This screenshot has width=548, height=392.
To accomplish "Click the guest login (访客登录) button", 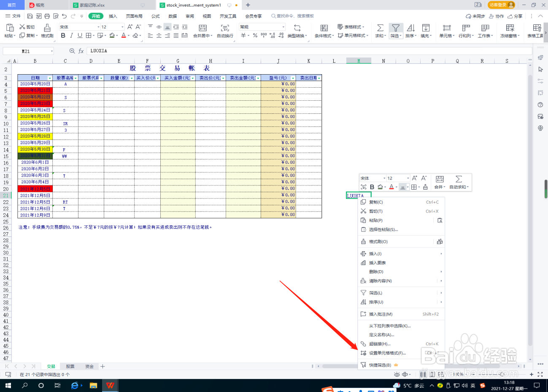I will point(502,5).
